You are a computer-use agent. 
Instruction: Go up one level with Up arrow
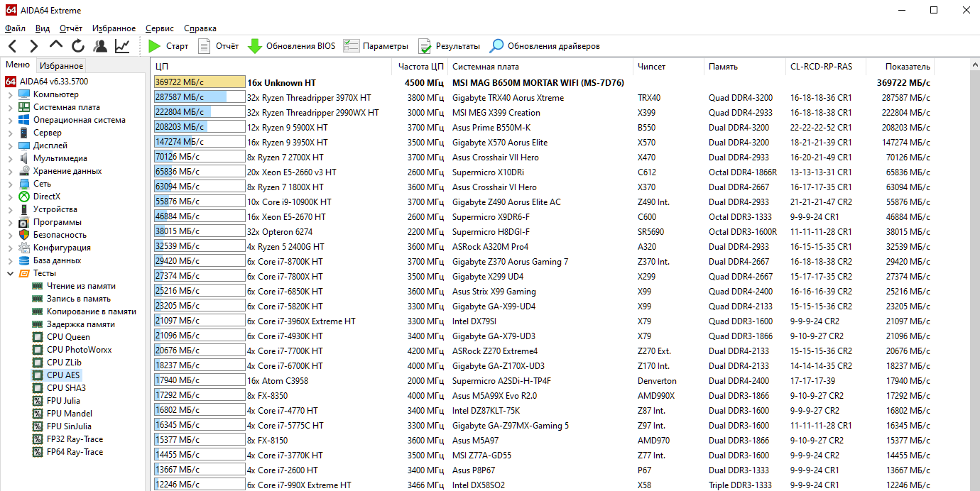(56, 45)
